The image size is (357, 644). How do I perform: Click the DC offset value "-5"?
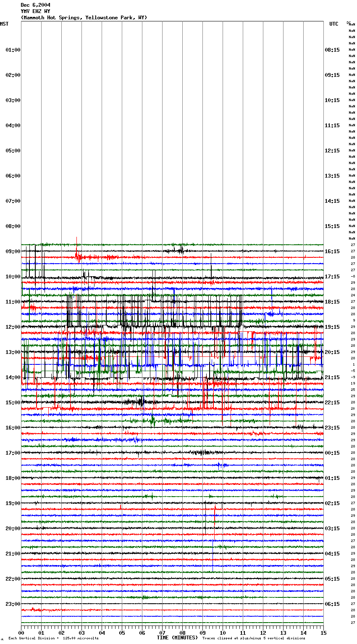pos(353,371)
